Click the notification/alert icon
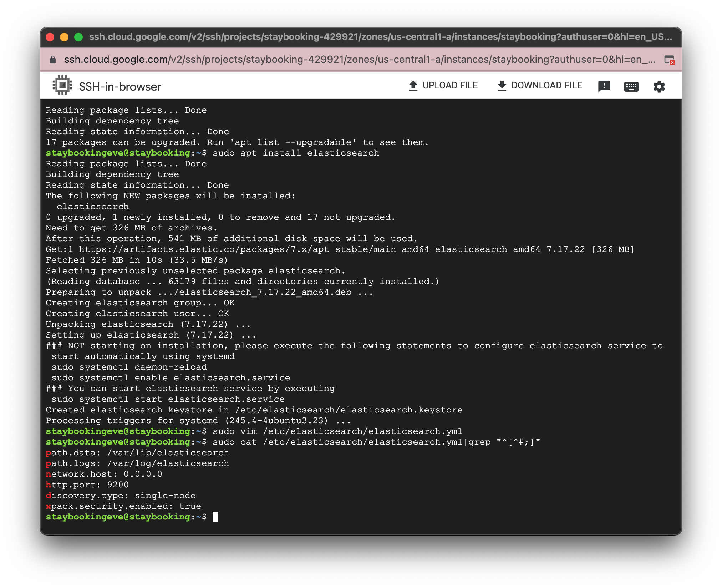This screenshot has width=722, height=588. click(603, 86)
